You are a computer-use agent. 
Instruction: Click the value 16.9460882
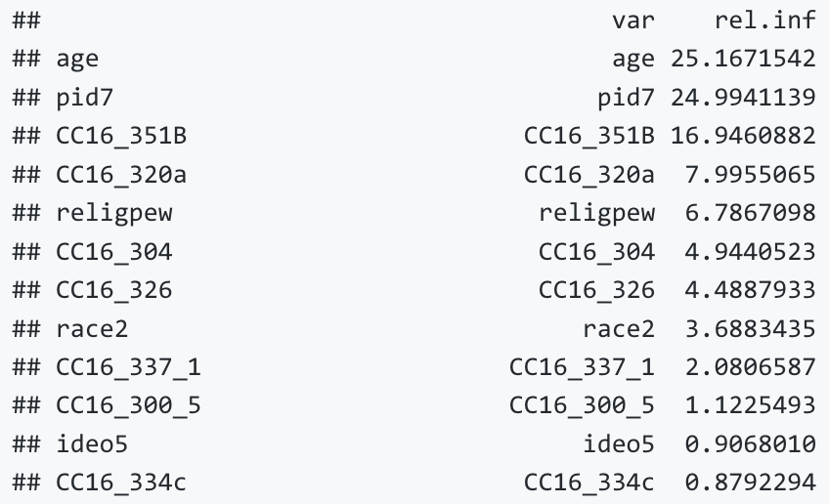[743, 136]
